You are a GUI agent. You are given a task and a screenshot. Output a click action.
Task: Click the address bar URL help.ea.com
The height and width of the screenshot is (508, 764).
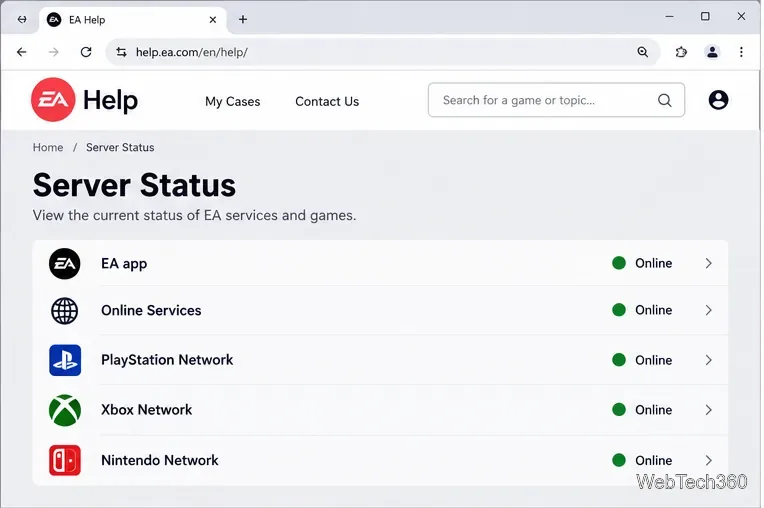(191, 52)
